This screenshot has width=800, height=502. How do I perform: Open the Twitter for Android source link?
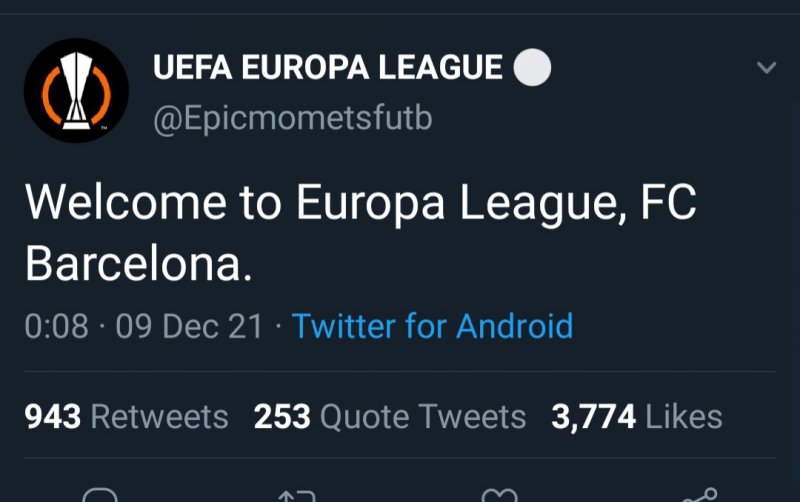(x=432, y=326)
